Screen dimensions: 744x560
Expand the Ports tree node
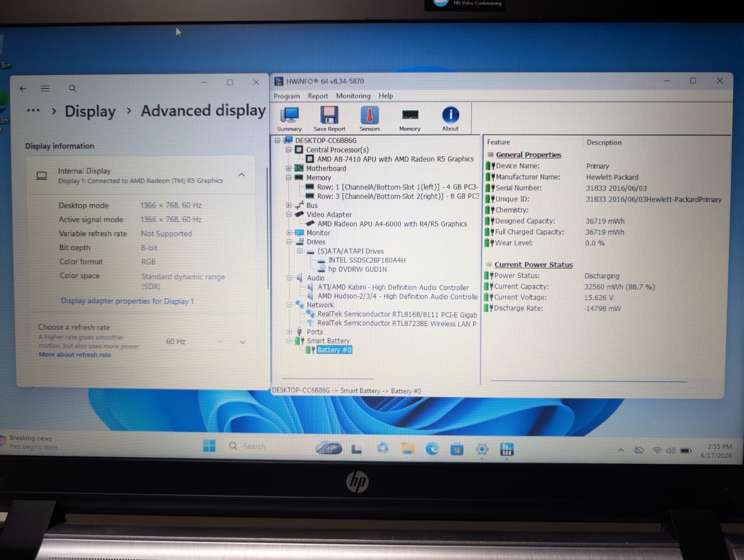pyautogui.click(x=289, y=332)
